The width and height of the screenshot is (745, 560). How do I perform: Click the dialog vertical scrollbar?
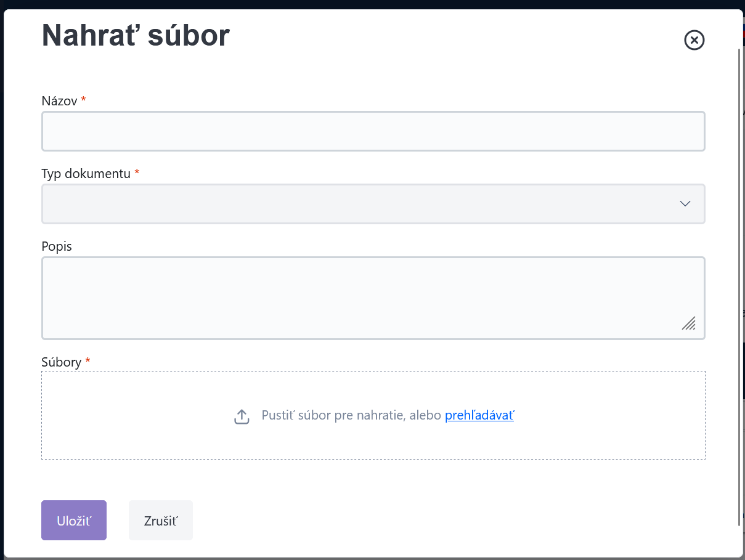(739, 286)
